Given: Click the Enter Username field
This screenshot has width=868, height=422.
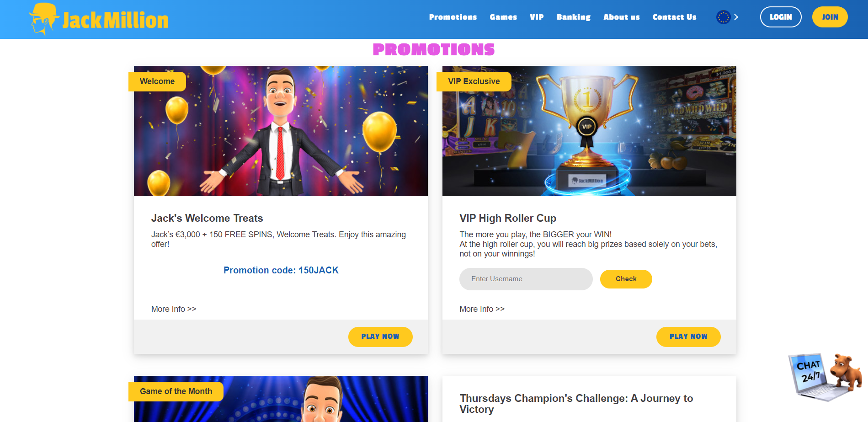Looking at the screenshot, I should [x=526, y=279].
